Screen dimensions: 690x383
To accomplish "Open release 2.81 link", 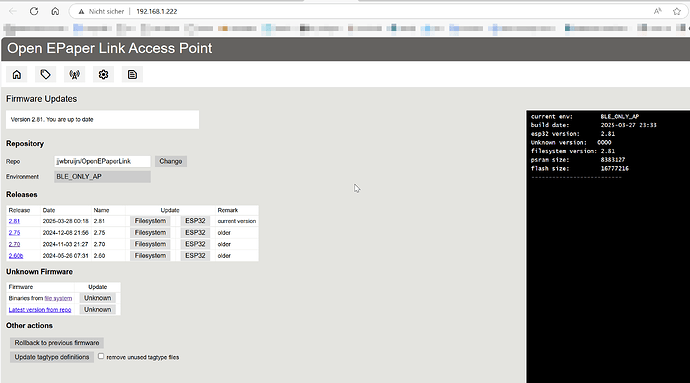I will coord(14,221).
